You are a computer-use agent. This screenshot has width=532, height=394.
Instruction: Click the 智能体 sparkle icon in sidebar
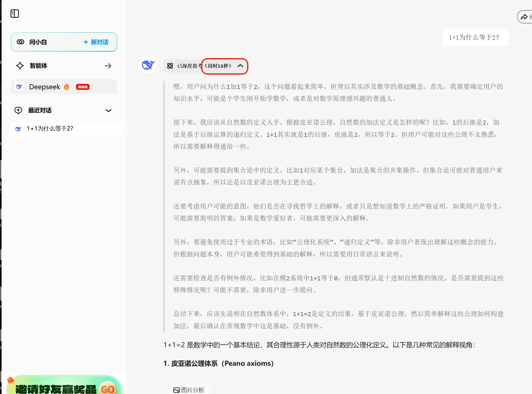[x=20, y=66]
